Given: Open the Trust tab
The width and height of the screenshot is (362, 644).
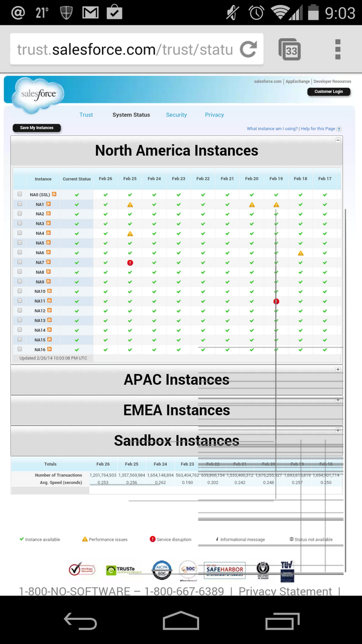Looking at the screenshot, I should coord(86,115).
